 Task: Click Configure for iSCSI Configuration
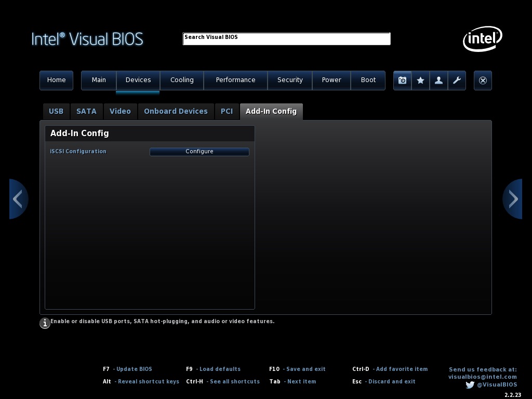tap(199, 152)
